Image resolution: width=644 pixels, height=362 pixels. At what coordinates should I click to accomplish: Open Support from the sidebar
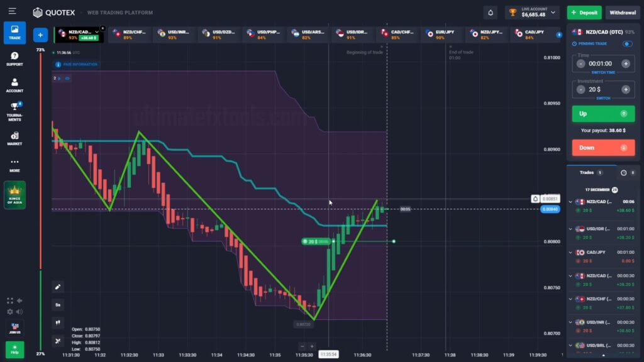pyautogui.click(x=15, y=58)
